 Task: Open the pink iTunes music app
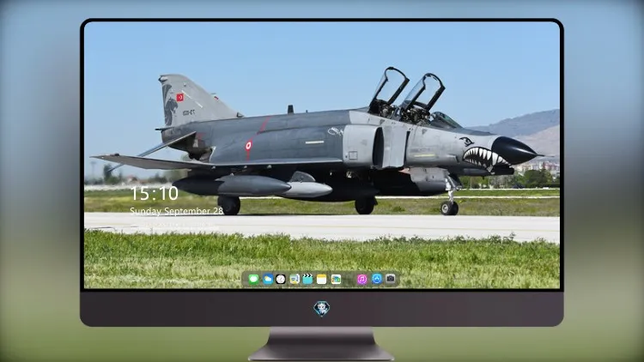[361, 279]
